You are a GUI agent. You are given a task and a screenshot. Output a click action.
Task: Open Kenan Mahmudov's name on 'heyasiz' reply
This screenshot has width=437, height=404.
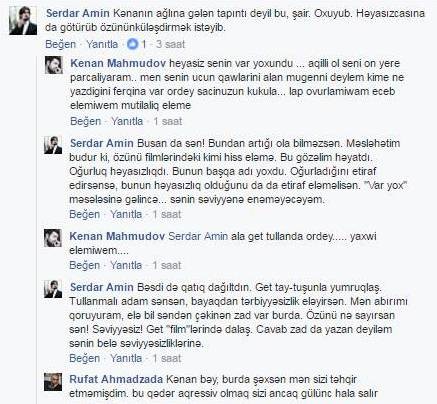point(118,63)
